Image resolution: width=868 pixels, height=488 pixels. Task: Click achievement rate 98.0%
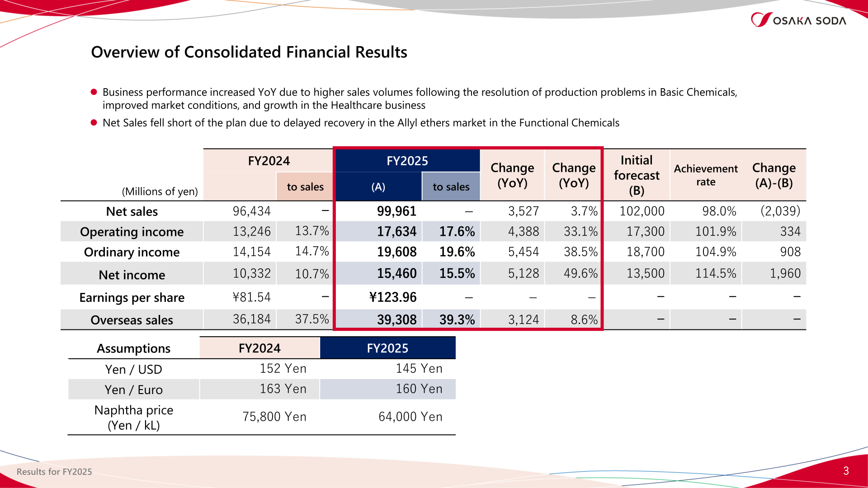(x=719, y=211)
